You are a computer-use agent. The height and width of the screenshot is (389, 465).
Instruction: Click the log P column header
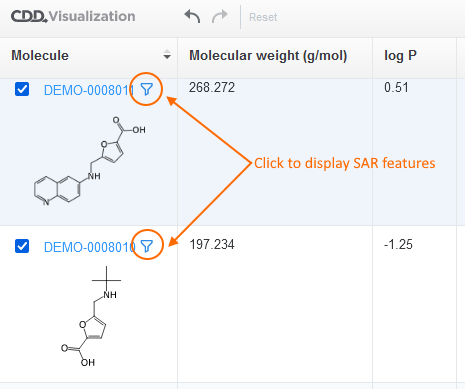pyautogui.click(x=400, y=56)
